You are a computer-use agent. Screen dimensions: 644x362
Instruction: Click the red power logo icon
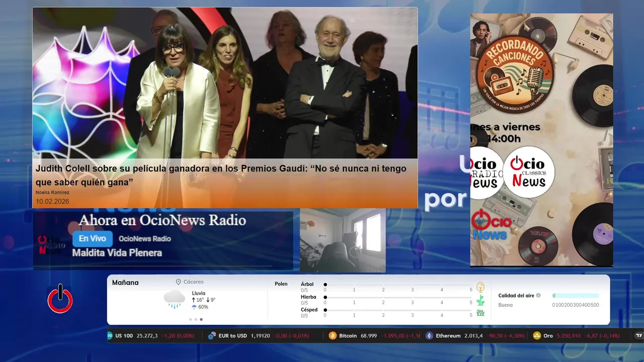pyautogui.click(x=60, y=299)
